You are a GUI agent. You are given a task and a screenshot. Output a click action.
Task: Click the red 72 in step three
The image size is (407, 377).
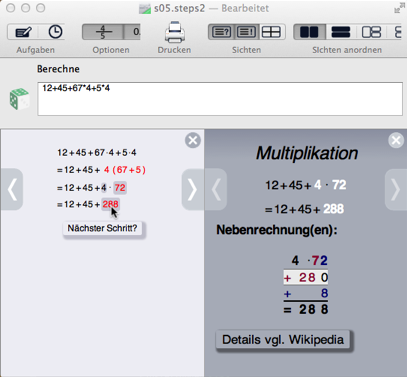120,188
